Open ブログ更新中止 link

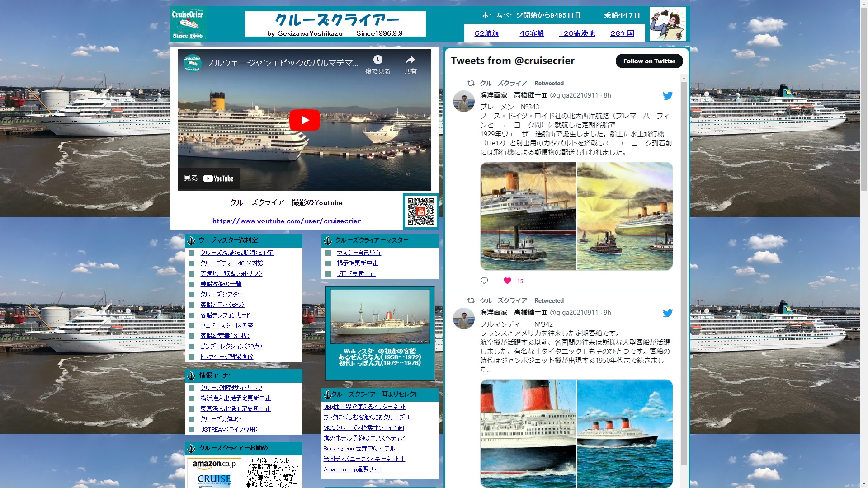pos(356,273)
